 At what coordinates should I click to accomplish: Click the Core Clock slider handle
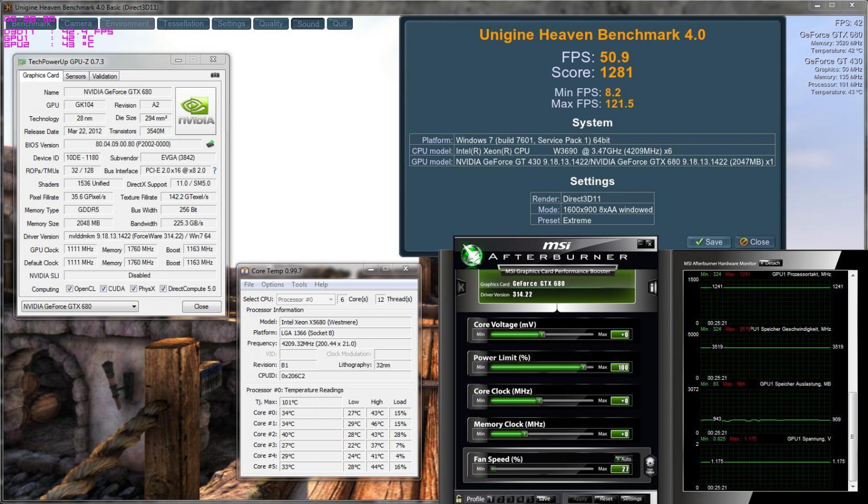(538, 400)
